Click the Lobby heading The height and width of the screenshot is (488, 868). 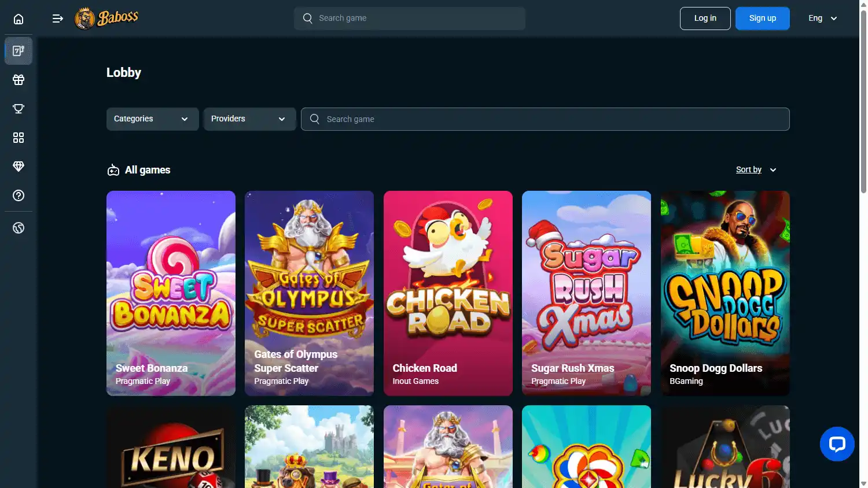click(124, 73)
